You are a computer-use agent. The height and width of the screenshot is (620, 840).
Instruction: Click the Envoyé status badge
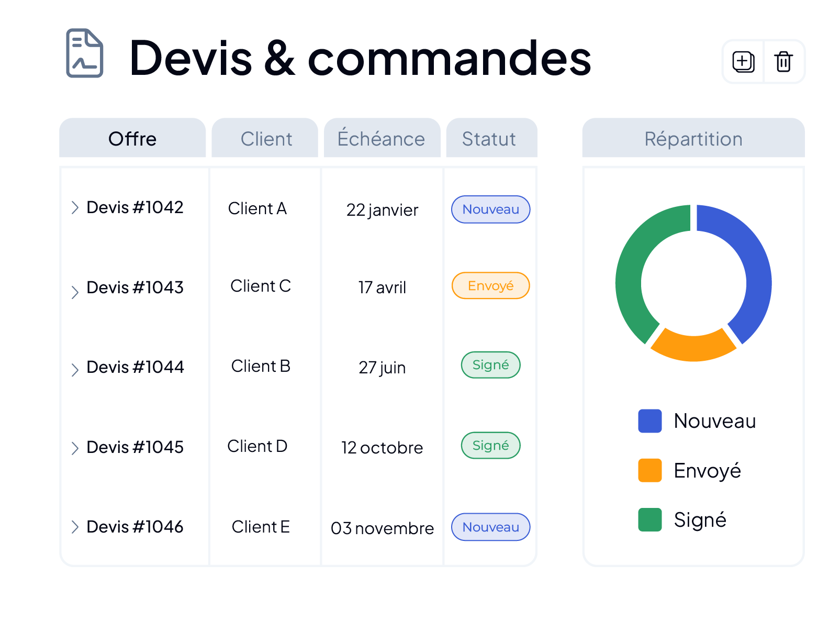(x=491, y=286)
